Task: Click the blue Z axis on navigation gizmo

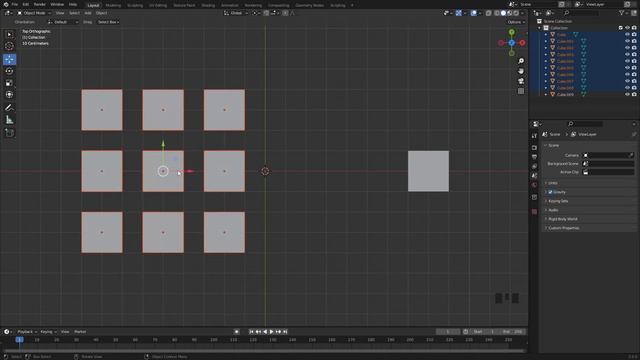Action: (x=511, y=42)
